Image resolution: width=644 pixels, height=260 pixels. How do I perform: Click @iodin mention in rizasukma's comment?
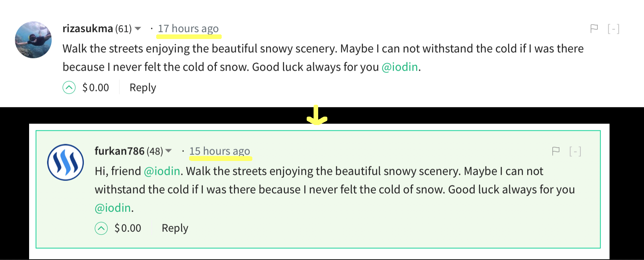pyautogui.click(x=400, y=67)
